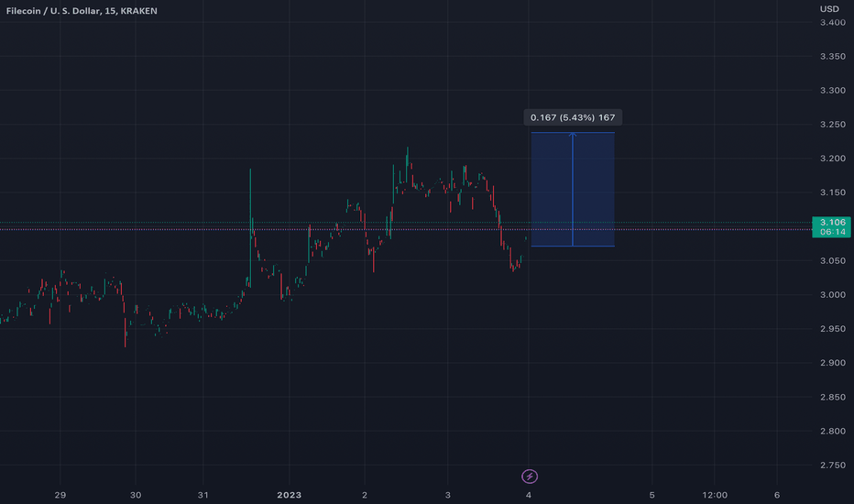Screen dimensions: 854x504
Task: Click the 2.950 price axis label
Action: tap(833, 329)
